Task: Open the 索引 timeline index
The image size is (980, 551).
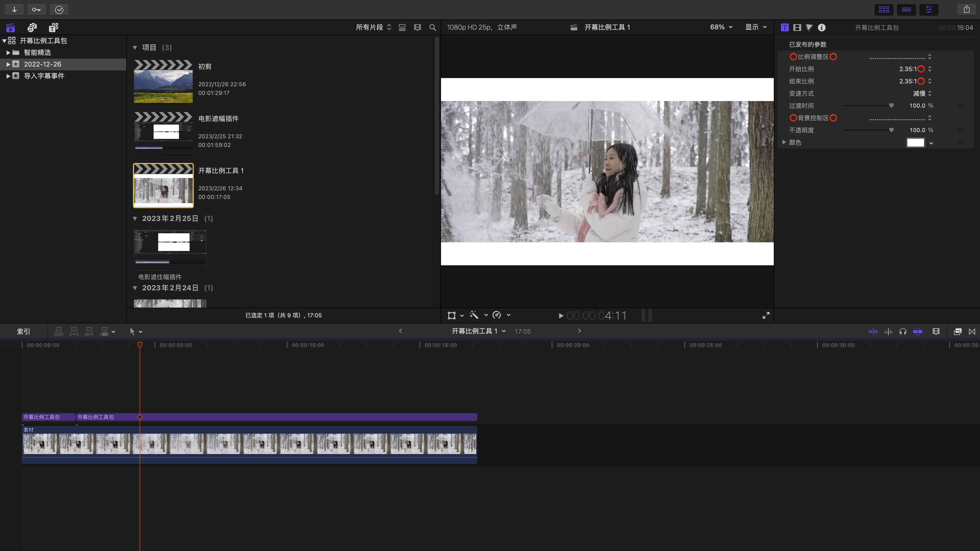Action: click(x=23, y=332)
